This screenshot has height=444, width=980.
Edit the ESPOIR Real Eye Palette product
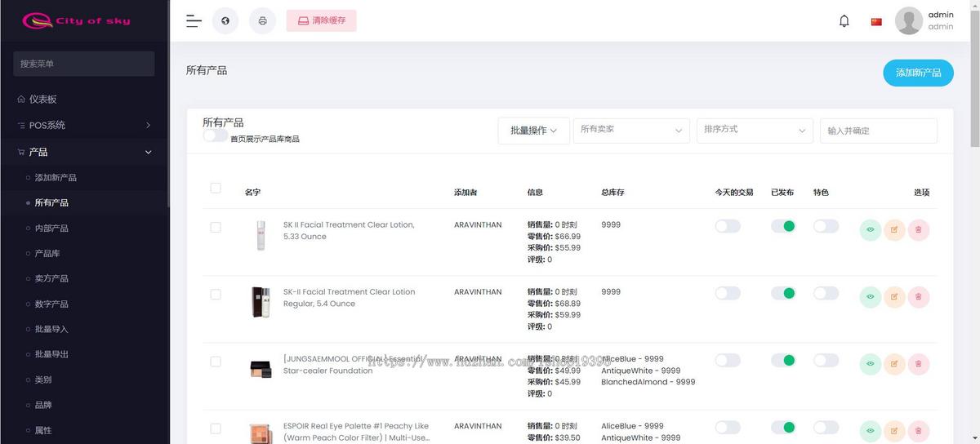[x=894, y=431]
